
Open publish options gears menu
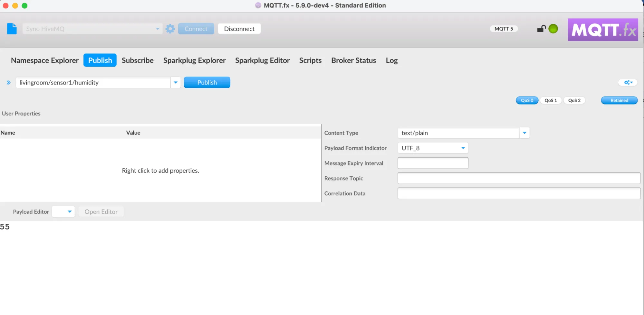pos(628,83)
